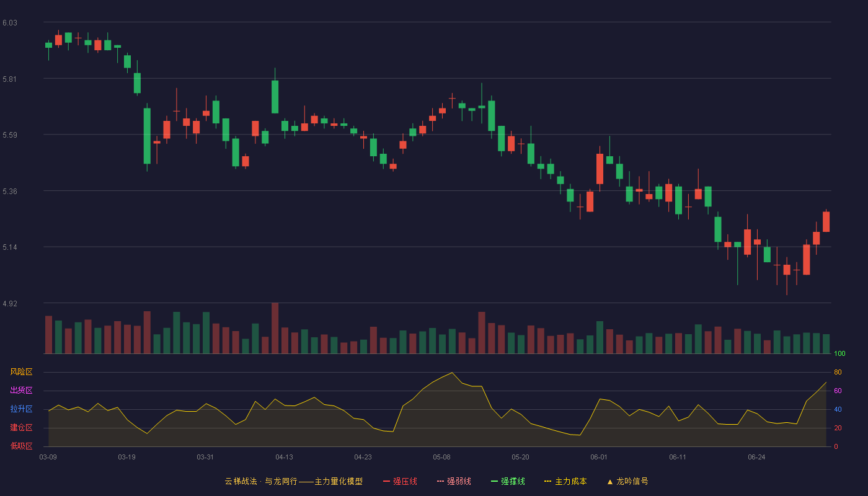The height and width of the screenshot is (496, 868).
Task: Click the 03-19 date label
Action: (x=127, y=457)
